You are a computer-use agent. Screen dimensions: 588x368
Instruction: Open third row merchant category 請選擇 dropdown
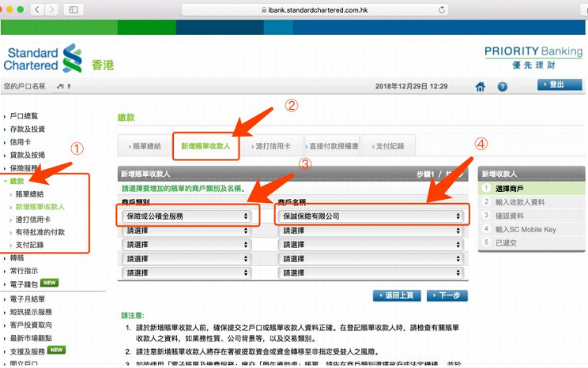(x=187, y=245)
